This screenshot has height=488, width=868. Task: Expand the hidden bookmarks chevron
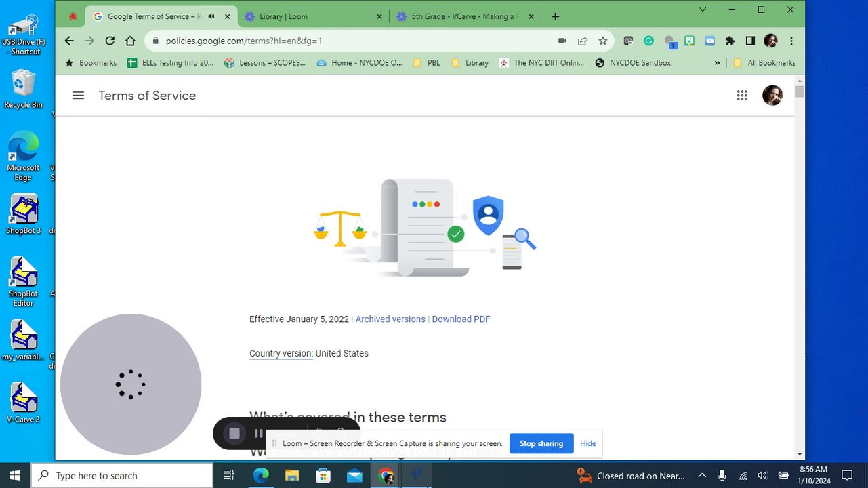pyautogui.click(x=718, y=63)
